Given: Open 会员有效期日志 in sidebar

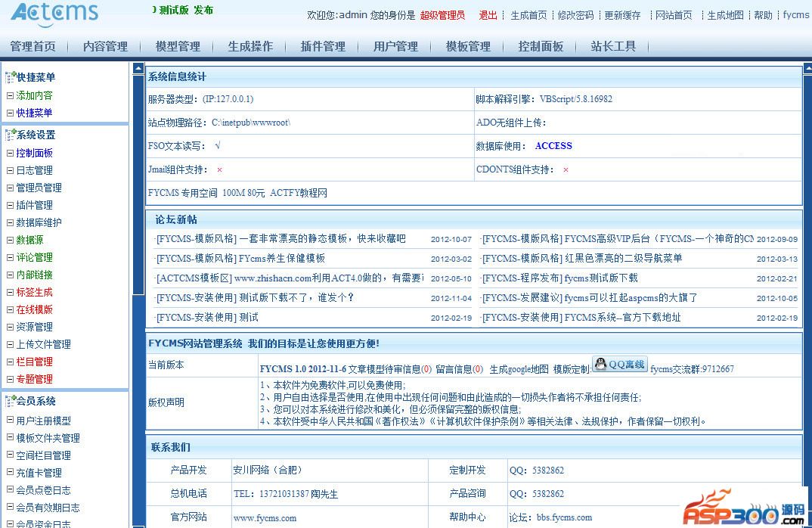Looking at the screenshot, I should coord(48,508).
